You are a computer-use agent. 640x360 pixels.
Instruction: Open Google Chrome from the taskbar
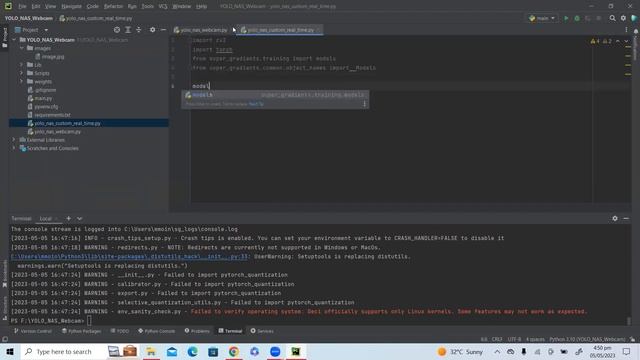tap(234, 351)
